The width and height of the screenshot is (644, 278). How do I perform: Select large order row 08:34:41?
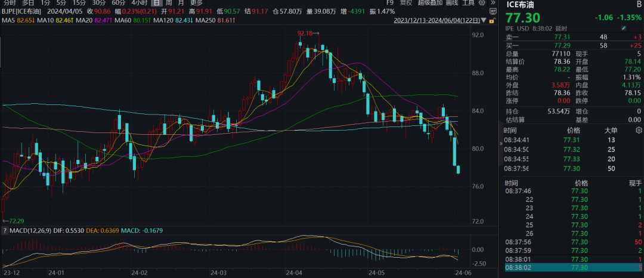(x=572, y=140)
